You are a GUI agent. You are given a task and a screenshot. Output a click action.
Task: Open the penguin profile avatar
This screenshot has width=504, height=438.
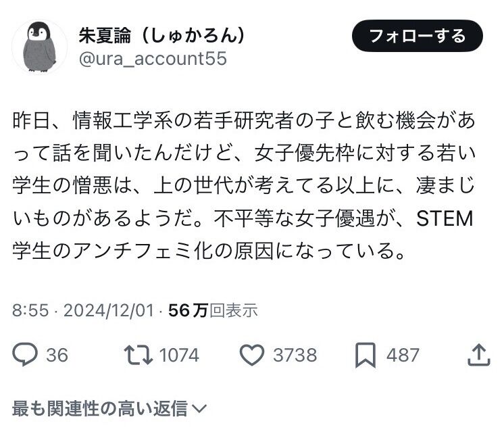[x=40, y=47]
